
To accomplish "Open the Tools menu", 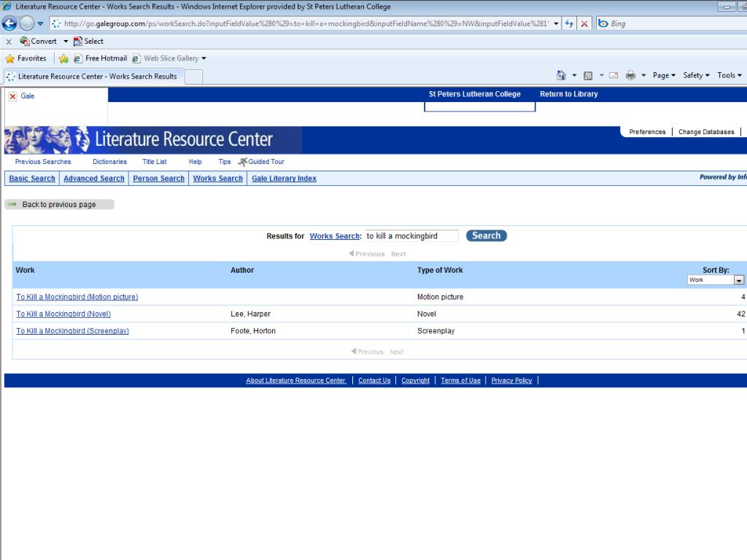I will [x=729, y=75].
